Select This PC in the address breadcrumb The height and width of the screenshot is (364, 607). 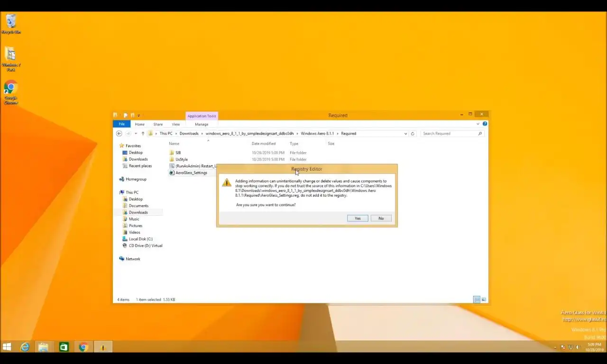click(166, 134)
